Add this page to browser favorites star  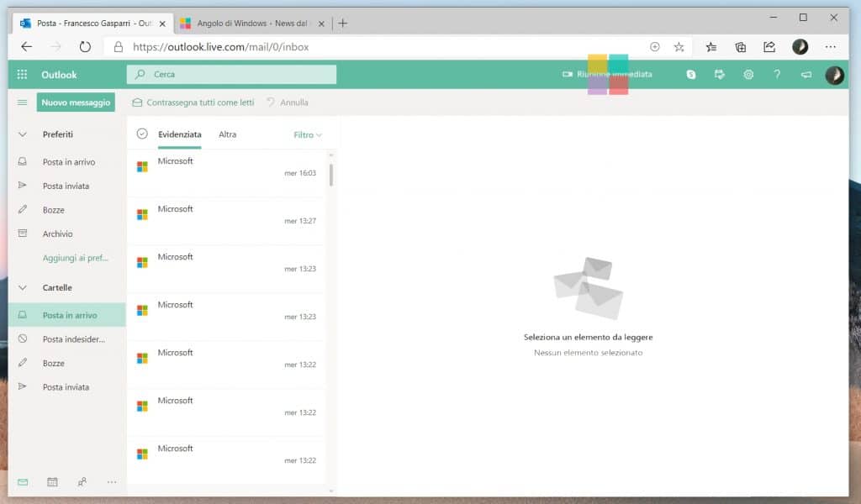tap(679, 47)
